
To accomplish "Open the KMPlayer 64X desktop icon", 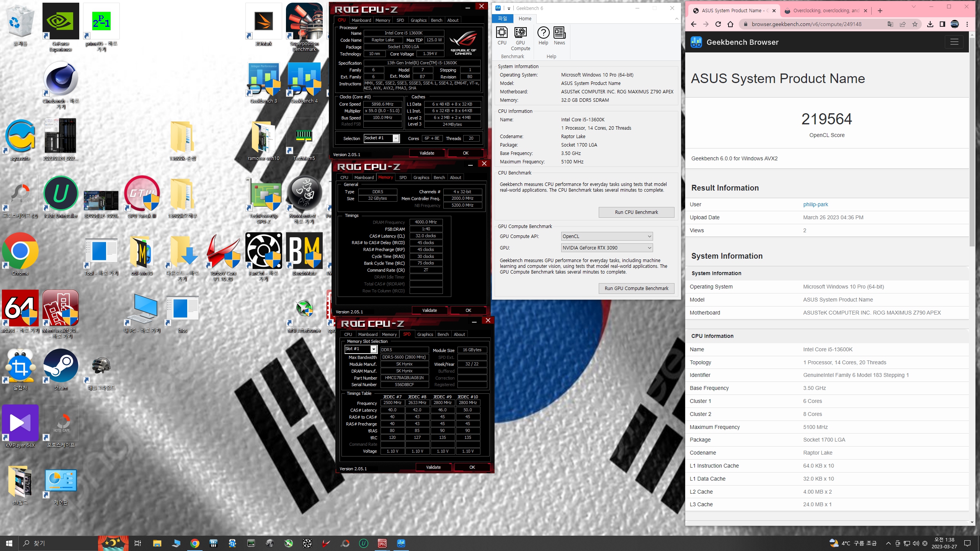I will pyautogui.click(x=20, y=426).
